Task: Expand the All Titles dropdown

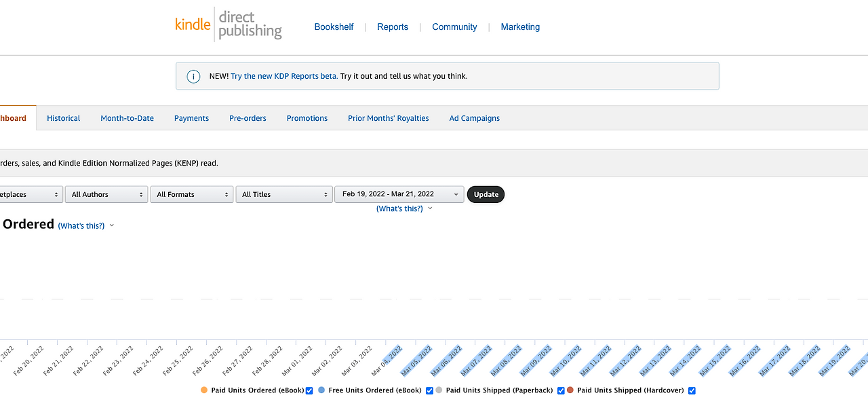Action: [x=284, y=194]
